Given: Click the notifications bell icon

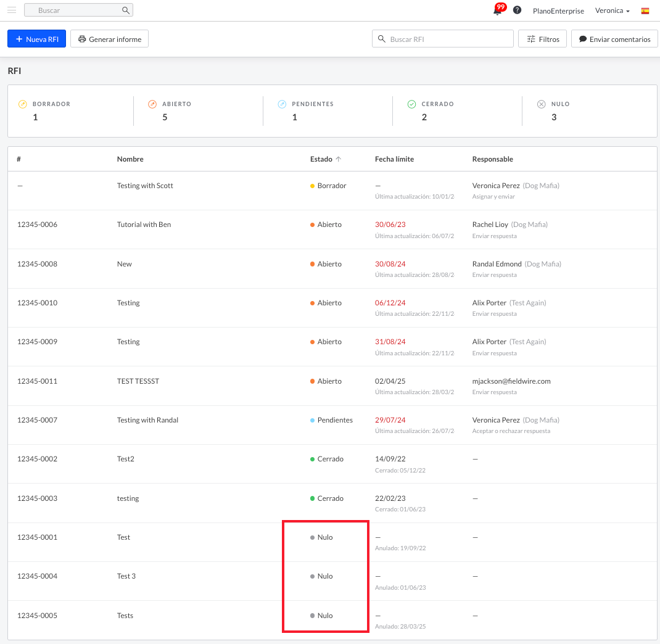Looking at the screenshot, I should click(497, 10).
